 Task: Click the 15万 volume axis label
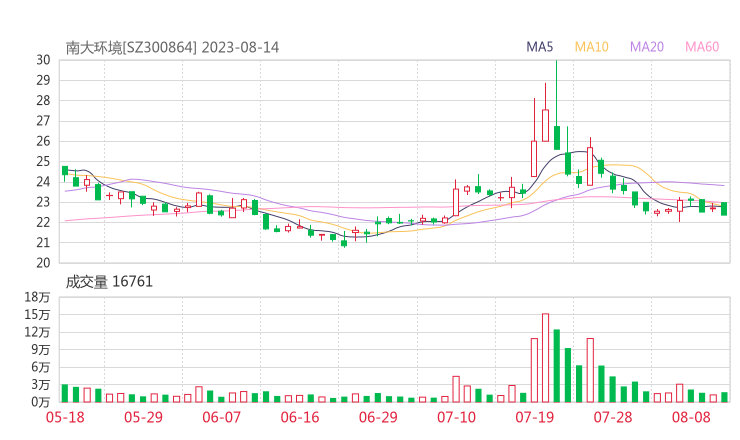click(x=37, y=314)
